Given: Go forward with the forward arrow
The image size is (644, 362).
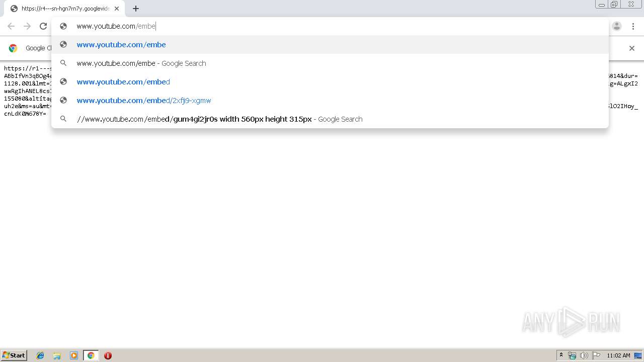Looking at the screenshot, I should click(27, 26).
